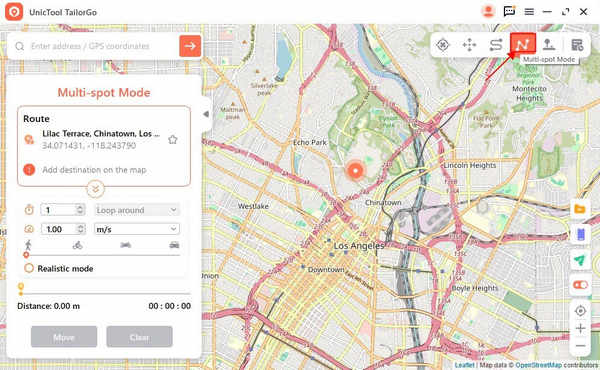Viewport: 600px width, 370px height.
Task: Toggle the red switch on the map sidebar
Action: coord(580,285)
